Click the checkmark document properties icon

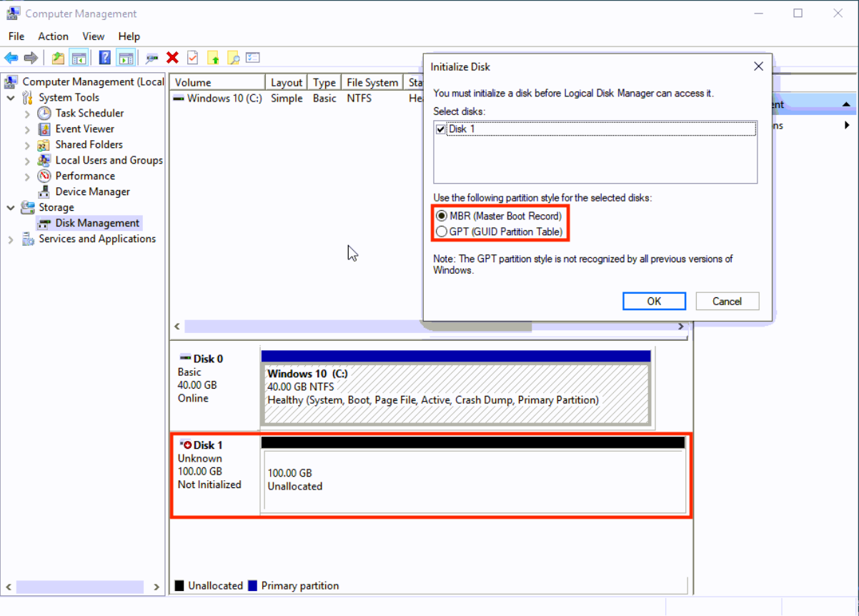point(192,58)
